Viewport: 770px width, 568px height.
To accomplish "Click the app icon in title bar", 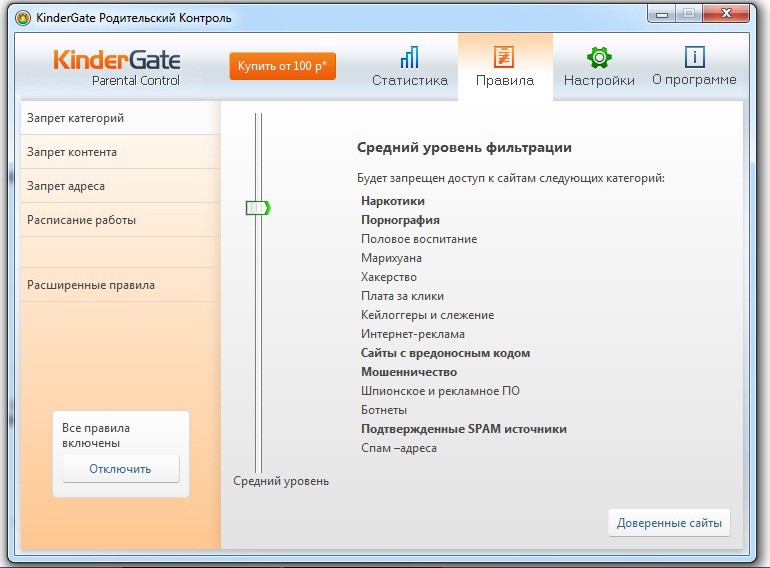I will [22, 18].
